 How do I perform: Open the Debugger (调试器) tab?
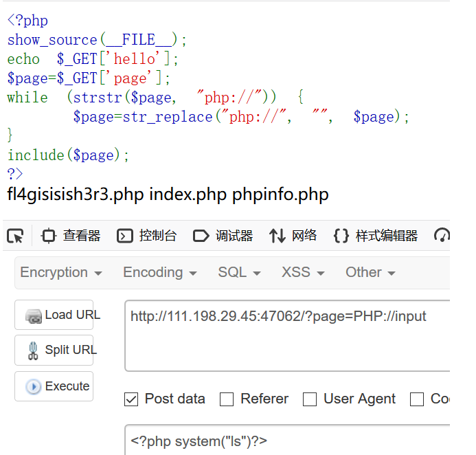(x=223, y=236)
